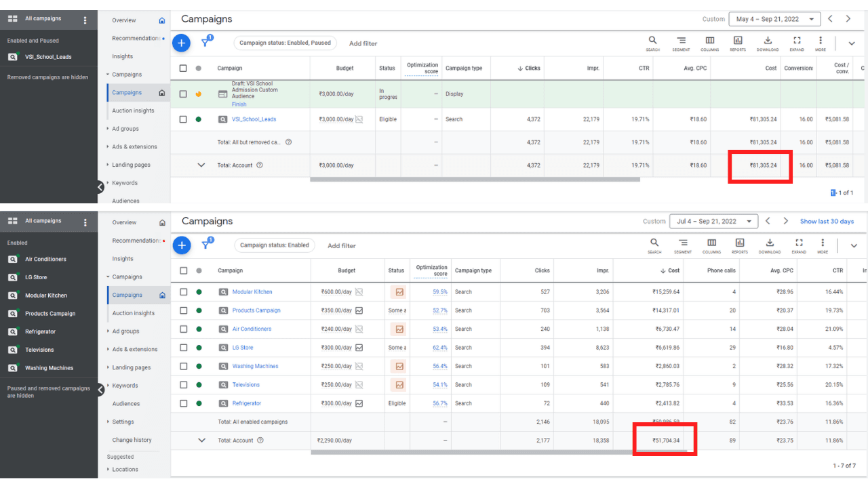Open the May 4 – Sep 21, 2022 date dropdown

point(774,19)
